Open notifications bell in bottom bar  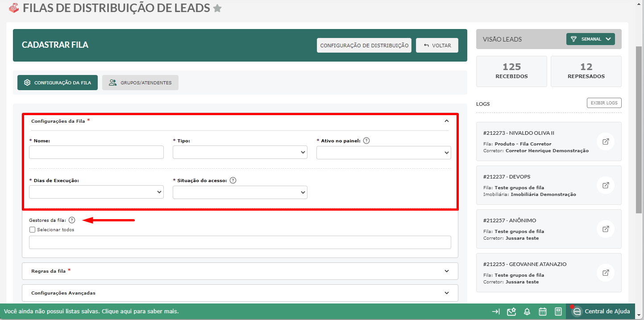(527, 312)
